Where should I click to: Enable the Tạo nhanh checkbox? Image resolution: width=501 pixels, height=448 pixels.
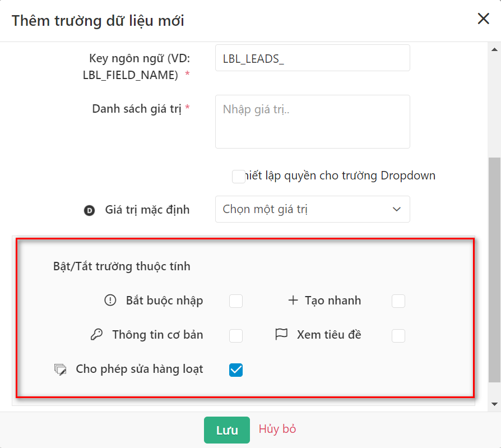click(x=398, y=301)
